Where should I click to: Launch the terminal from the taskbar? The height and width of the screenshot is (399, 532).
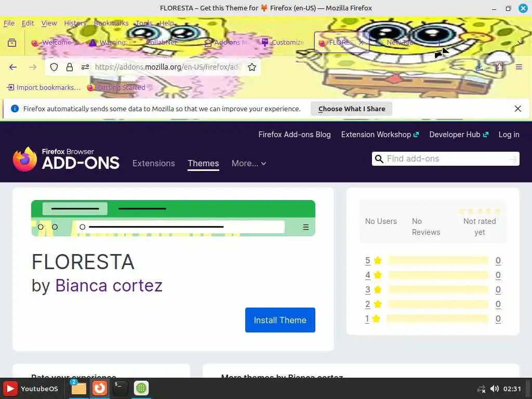coord(120,389)
